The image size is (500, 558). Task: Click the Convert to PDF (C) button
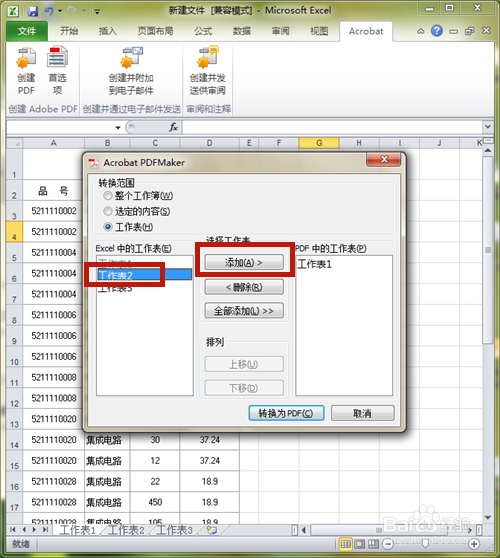[286, 413]
